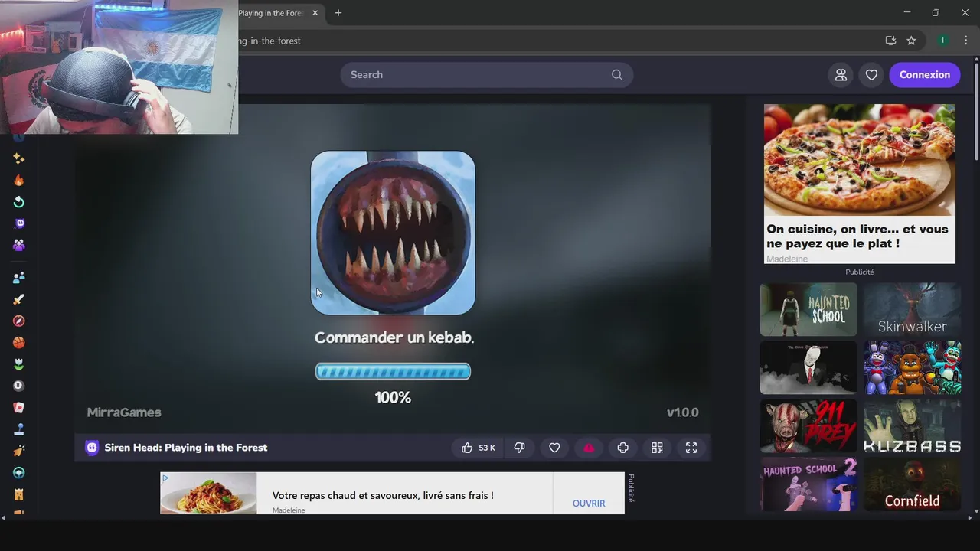Click install app icon in address bar
Image resolution: width=980 pixels, height=551 pixels.
890,41
